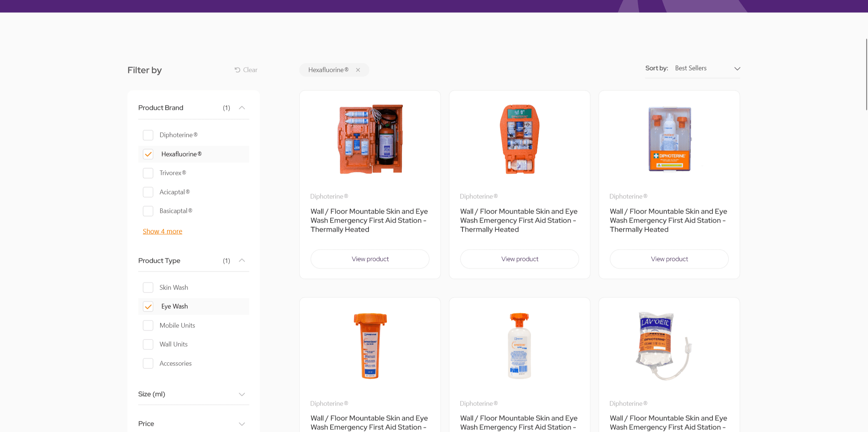The image size is (868, 432).
Task: Expand the Size (ml) filter section
Action: coord(193,394)
